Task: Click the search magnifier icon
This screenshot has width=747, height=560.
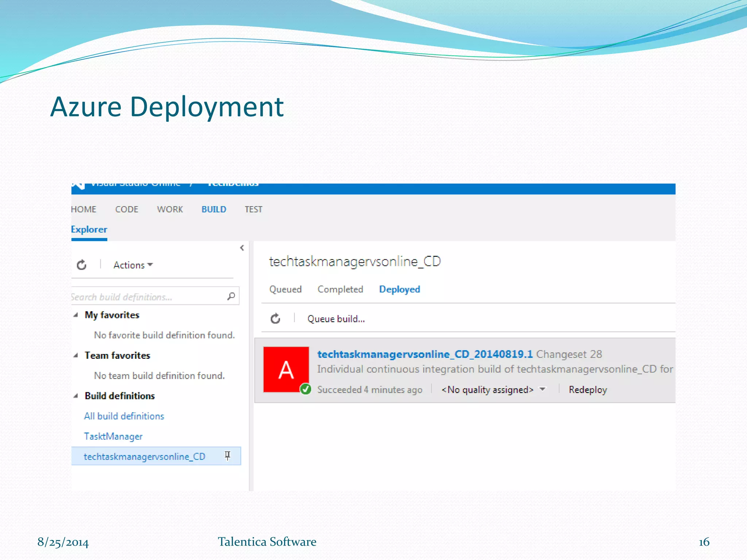Action: [231, 296]
